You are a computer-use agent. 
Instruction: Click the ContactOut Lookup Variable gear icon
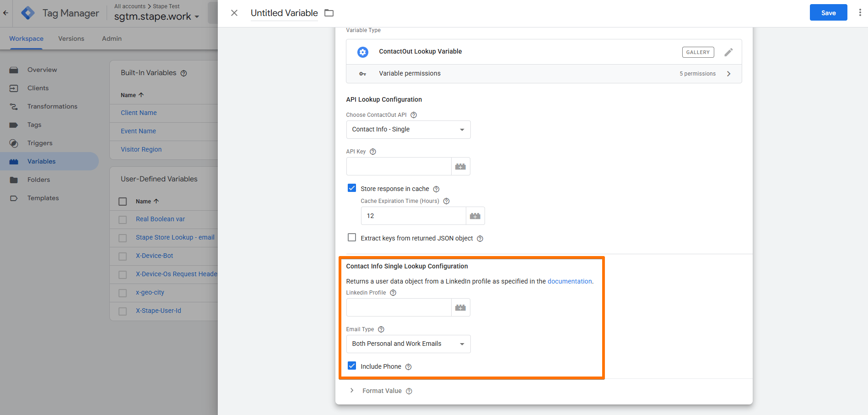(x=363, y=52)
